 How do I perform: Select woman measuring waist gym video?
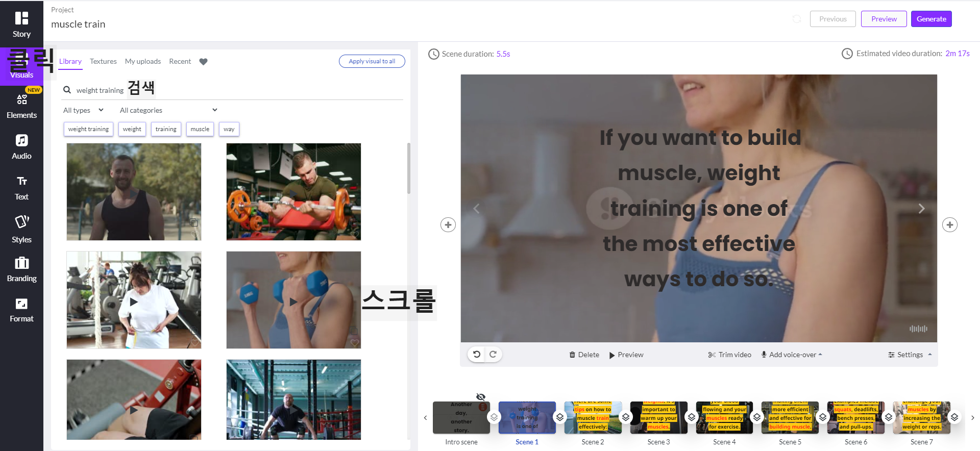[x=134, y=300]
